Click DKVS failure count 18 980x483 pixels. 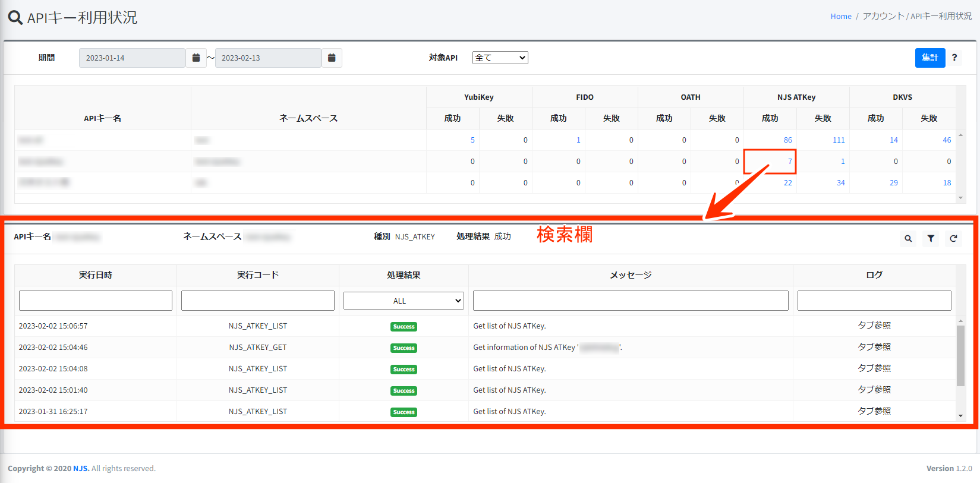pos(947,183)
